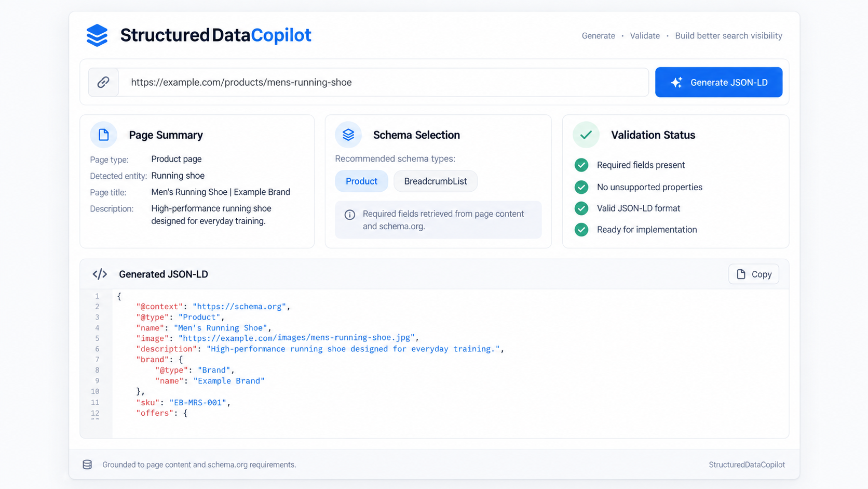Click the page title Men's Running Shoe | Example Brand
Image resolution: width=868 pixels, height=489 pixels.
221,192
